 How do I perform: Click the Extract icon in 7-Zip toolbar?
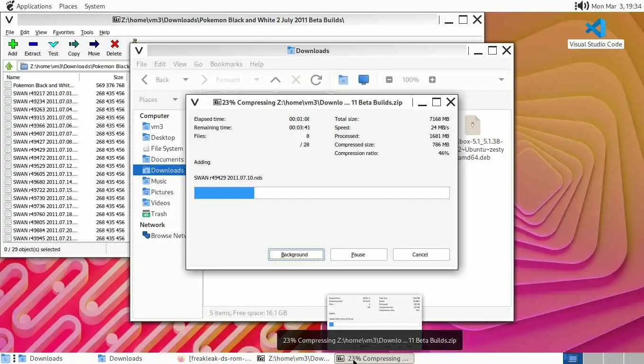pyautogui.click(x=33, y=44)
